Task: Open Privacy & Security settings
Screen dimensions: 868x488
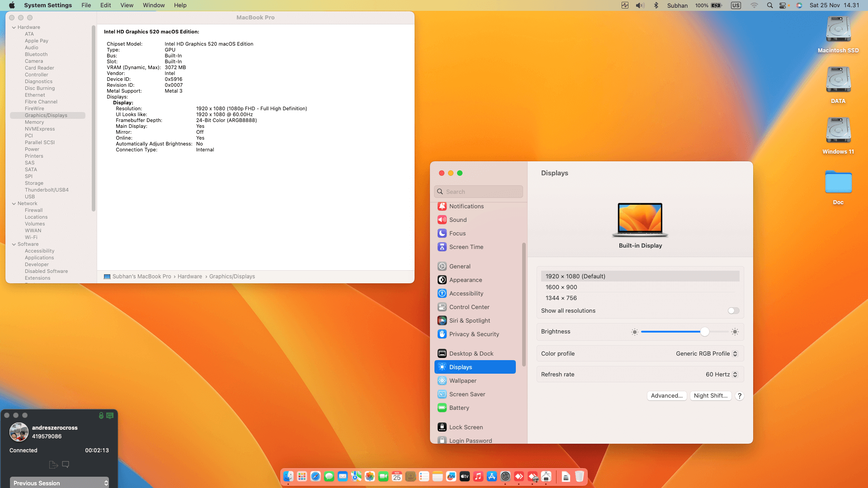Action: point(475,334)
